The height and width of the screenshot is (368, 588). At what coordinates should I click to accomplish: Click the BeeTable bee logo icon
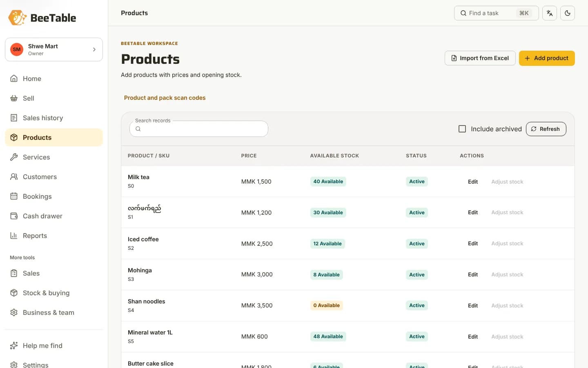[x=18, y=18]
